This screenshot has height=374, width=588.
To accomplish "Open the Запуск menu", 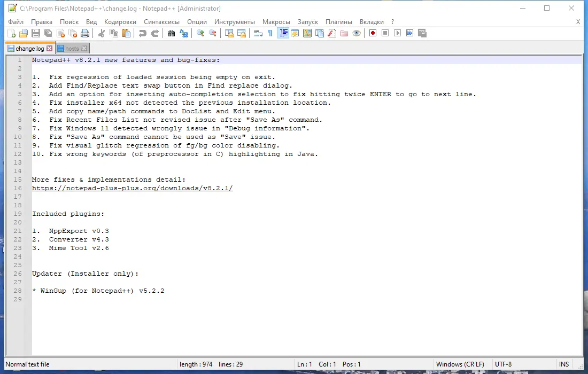I will (x=308, y=22).
